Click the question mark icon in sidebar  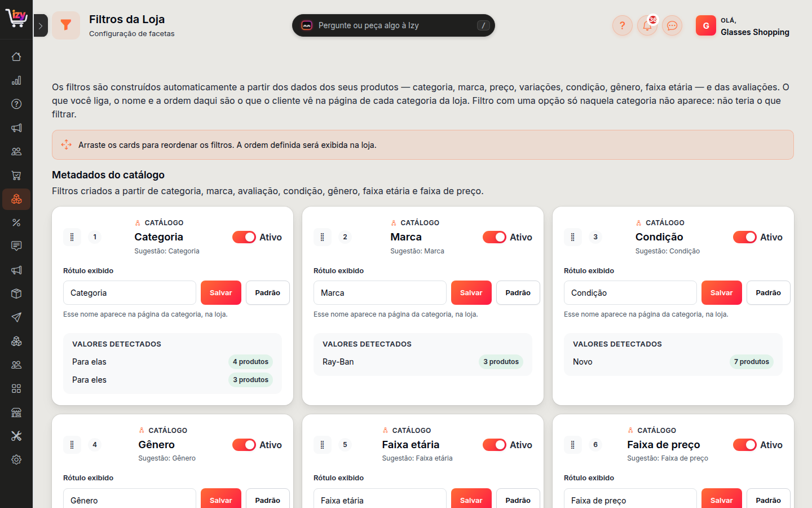pos(16,104)
